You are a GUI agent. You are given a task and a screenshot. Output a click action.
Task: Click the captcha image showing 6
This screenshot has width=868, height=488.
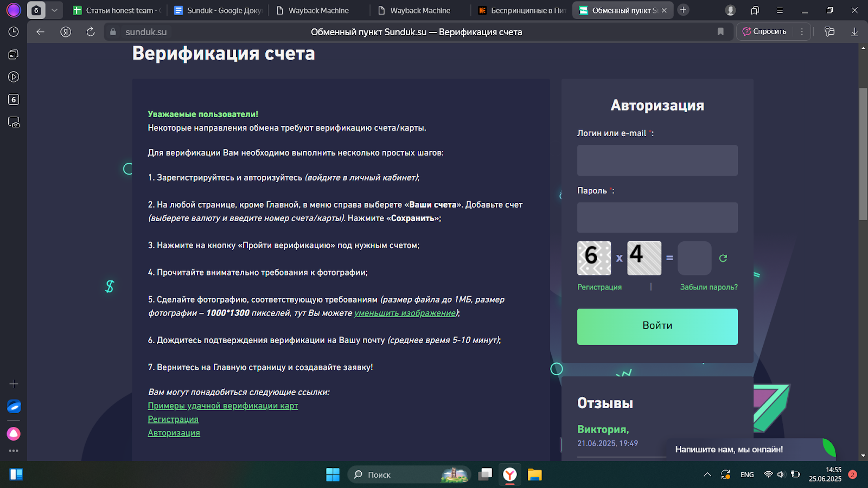pos(594,258)
